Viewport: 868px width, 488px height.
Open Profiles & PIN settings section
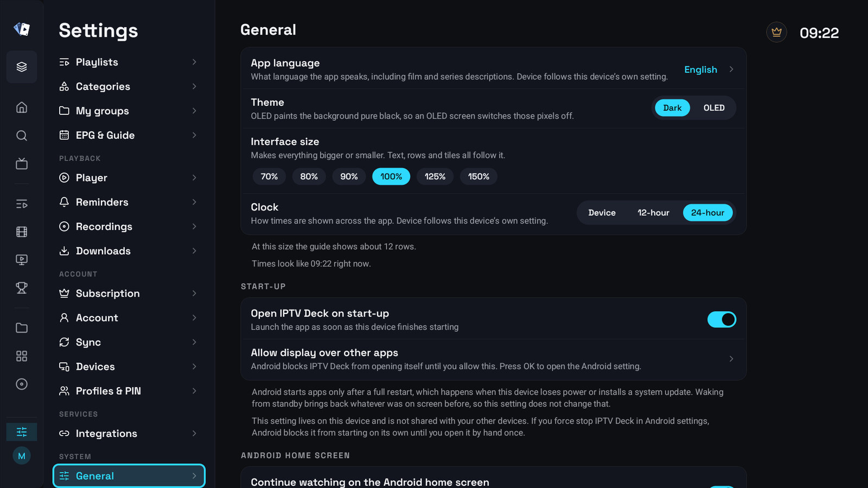tap(129, 391)
